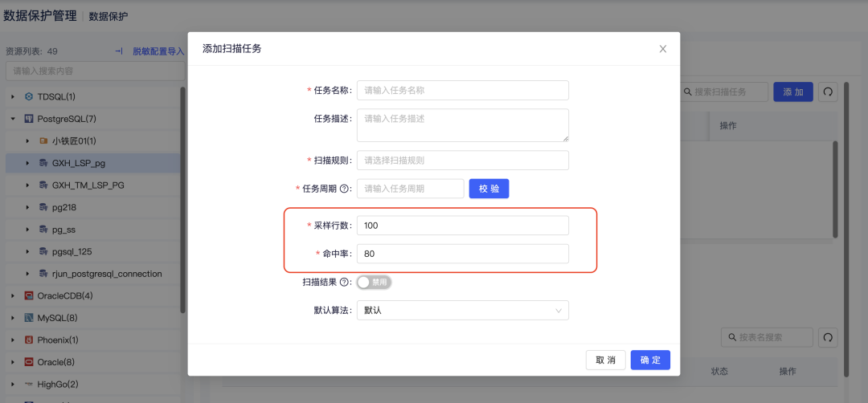Expand the rjun_postgresql_connection tree node
Viewport: 868px width, 403px height.
click(x=27, y=274)
